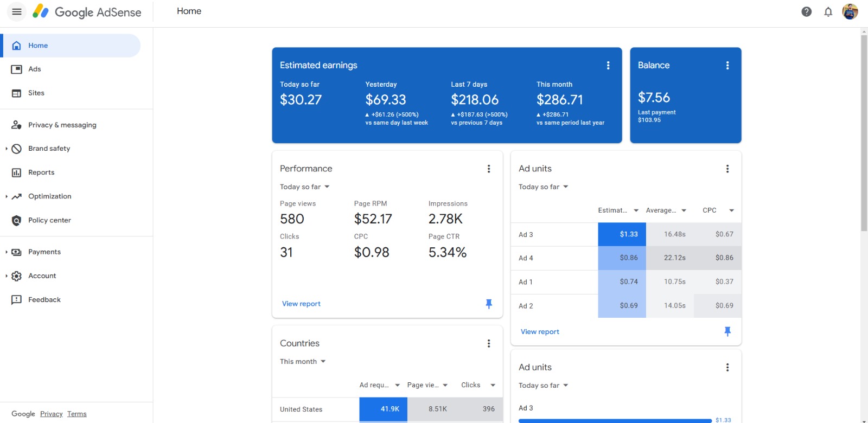The image size is (868, 423).
Task: Open Reports from the sidebar
Action: (41, 172)
